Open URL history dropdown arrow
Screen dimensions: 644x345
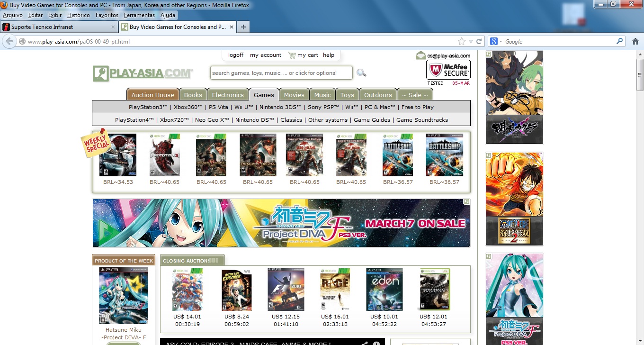(471, 42)
